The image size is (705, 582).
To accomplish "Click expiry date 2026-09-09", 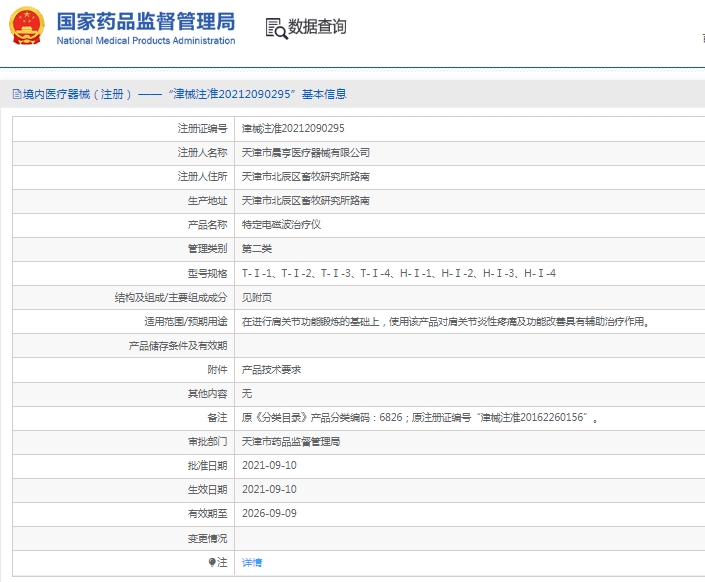I will 269,513.
